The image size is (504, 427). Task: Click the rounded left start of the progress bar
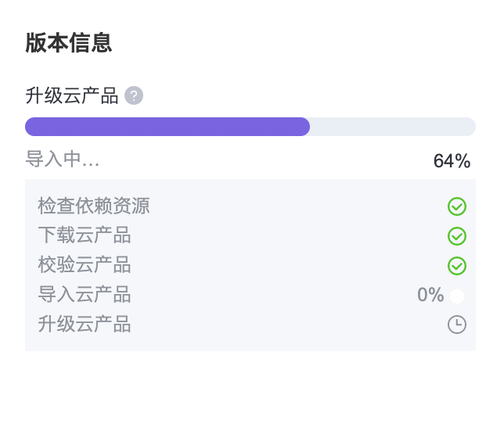[31, 127]
